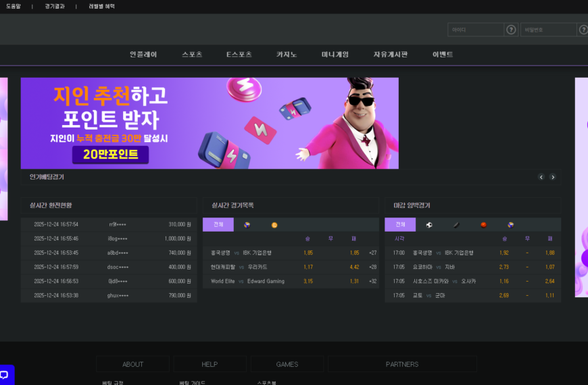Open the 스포츠 menu

192,54
